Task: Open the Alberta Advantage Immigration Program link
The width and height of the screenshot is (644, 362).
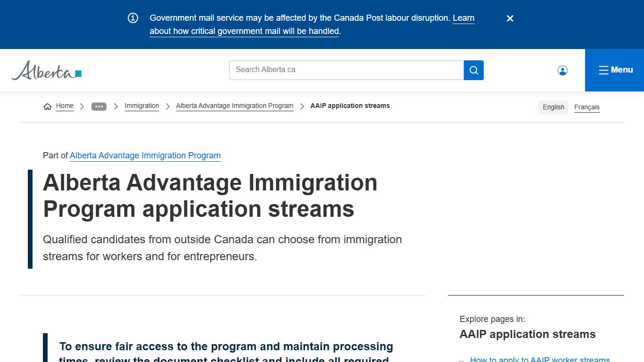Action: coord(145,156)
